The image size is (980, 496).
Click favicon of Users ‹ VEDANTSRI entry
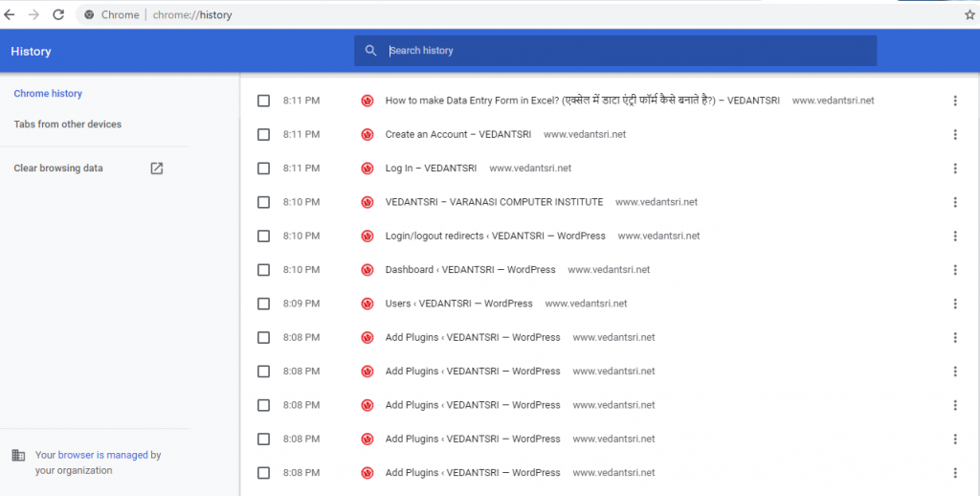367,304
